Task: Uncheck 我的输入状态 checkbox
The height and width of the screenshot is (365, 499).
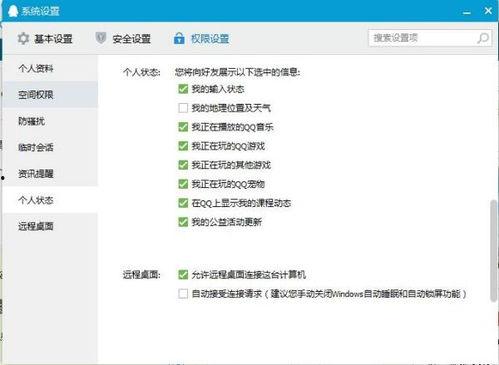Action: (183, 89)
